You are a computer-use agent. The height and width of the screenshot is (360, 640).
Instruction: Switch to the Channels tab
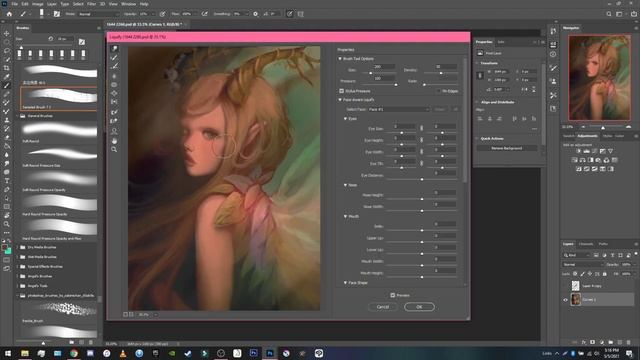click(x=586, y=244)
